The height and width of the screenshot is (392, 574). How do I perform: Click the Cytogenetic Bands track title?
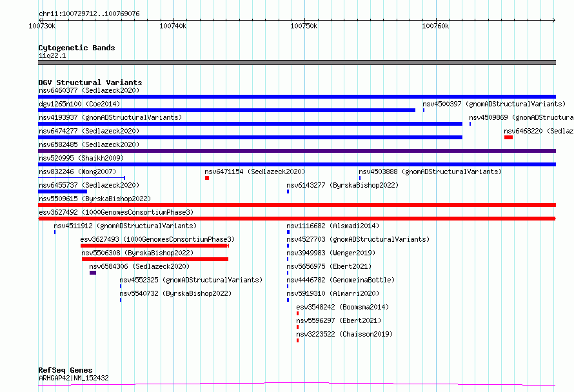(x=77, y=48)
